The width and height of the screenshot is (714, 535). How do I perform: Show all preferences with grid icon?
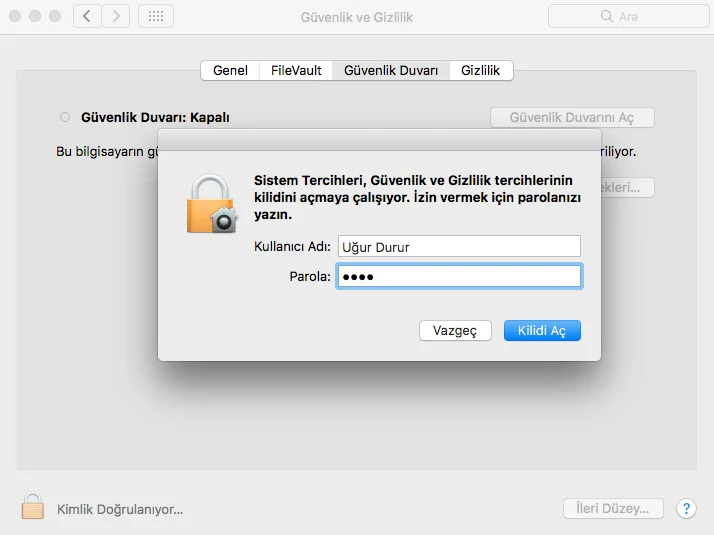[155, 16]
